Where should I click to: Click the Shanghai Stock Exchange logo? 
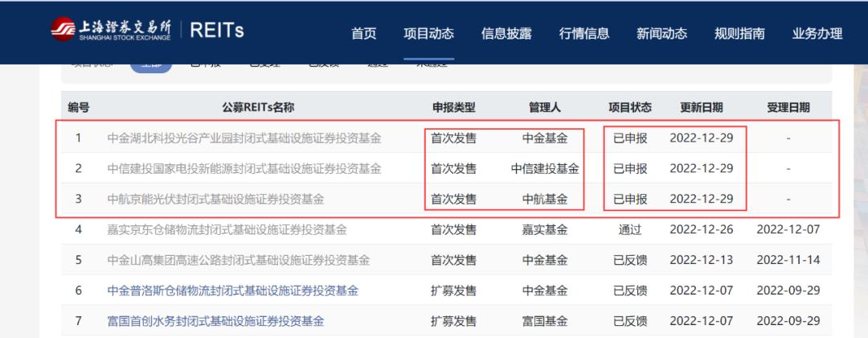111,30
